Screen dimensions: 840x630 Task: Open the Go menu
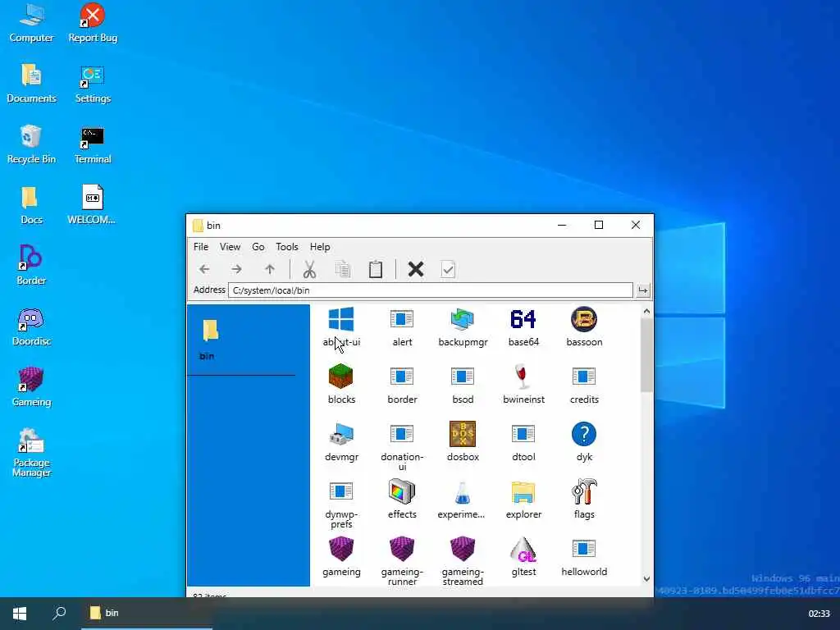point(258,247)
